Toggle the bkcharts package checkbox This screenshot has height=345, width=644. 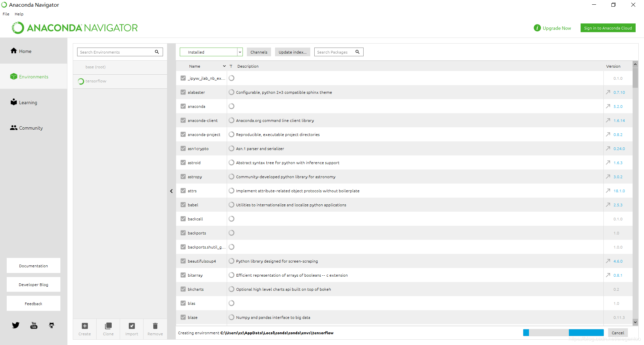(x=183, y=289)
